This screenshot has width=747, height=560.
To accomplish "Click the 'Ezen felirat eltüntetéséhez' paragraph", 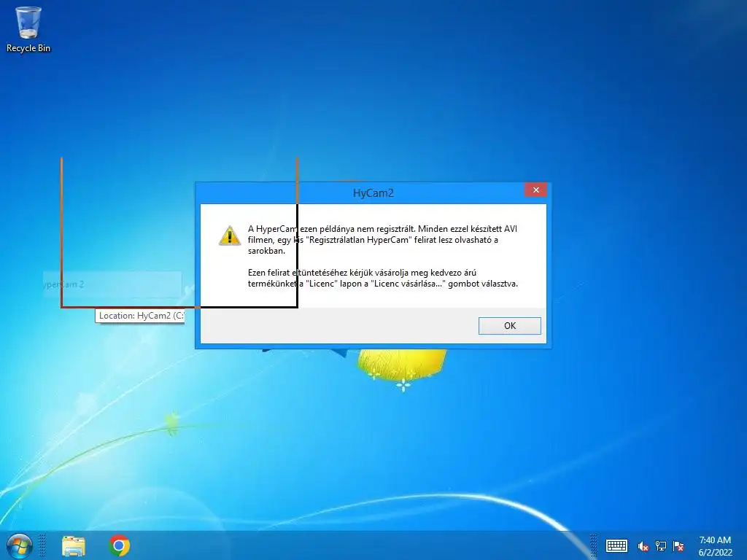I will (x=382, y=278).
